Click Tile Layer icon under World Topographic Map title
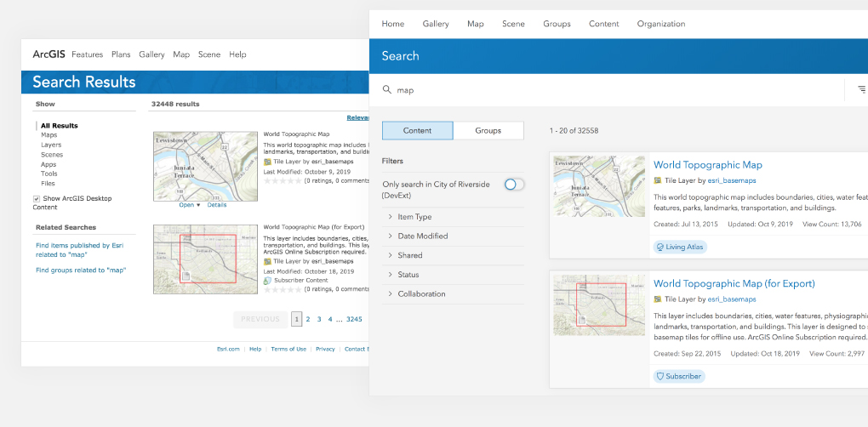Screen dimensions: 868x427 click(x=658, y=180)
